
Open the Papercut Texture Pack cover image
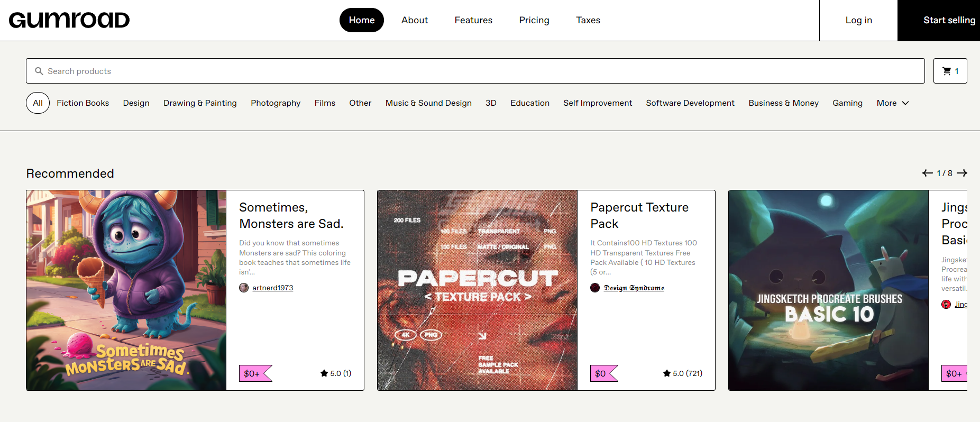pos(478,290)
